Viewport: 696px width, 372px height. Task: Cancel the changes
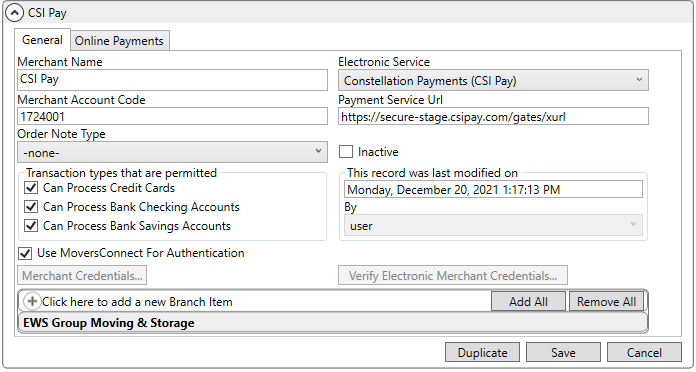pos(644,352)
